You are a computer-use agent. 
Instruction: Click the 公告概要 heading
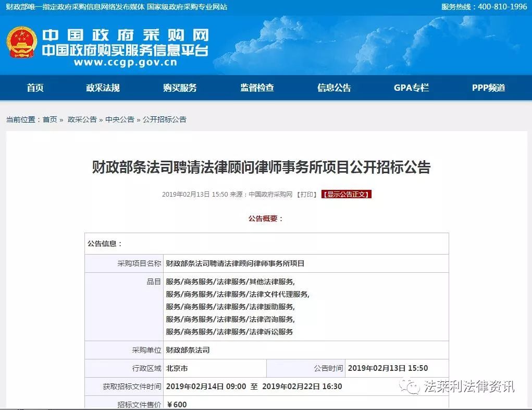(266, 219)
